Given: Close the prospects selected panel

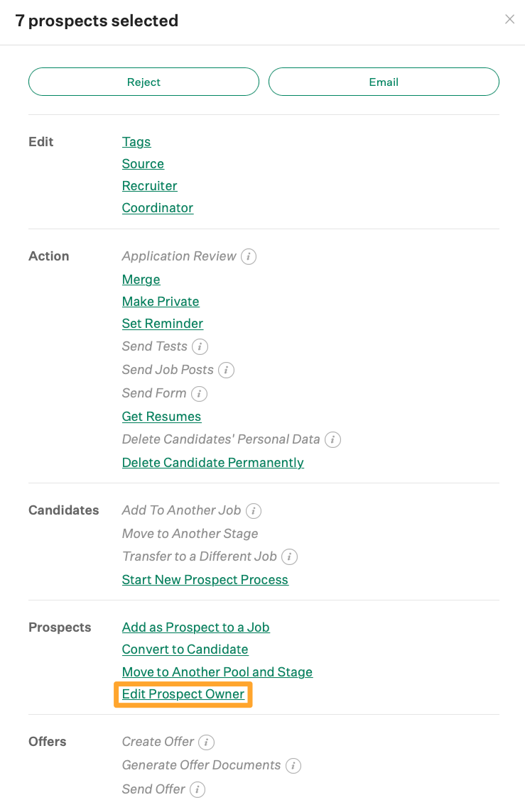Looking at the screenshot, I should coord(509,20).
